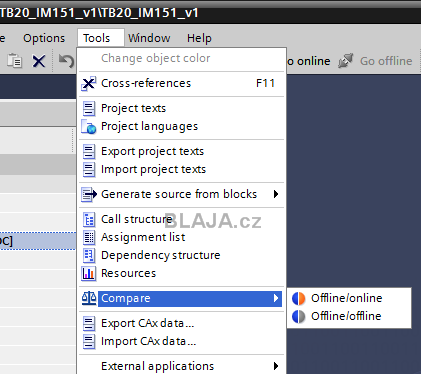Screen dimensions: 421x374
Task: Open the Help menu
Action: [199, 38]
